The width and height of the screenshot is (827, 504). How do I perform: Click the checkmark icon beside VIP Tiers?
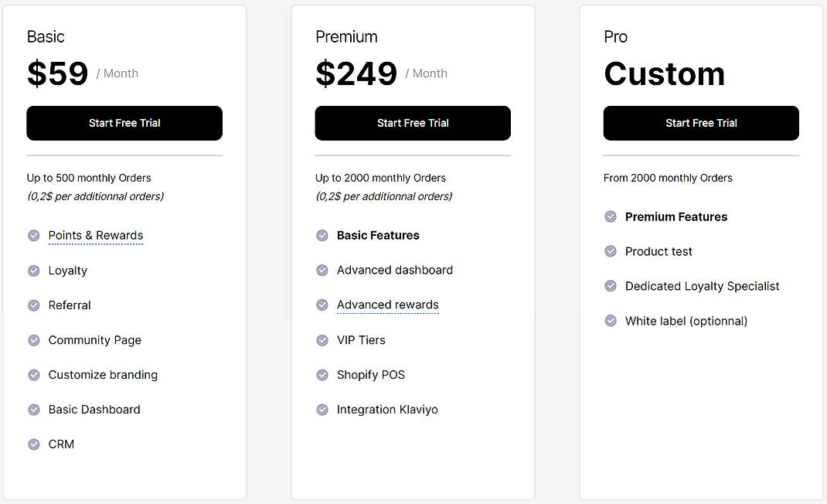(x=322, y=340)
